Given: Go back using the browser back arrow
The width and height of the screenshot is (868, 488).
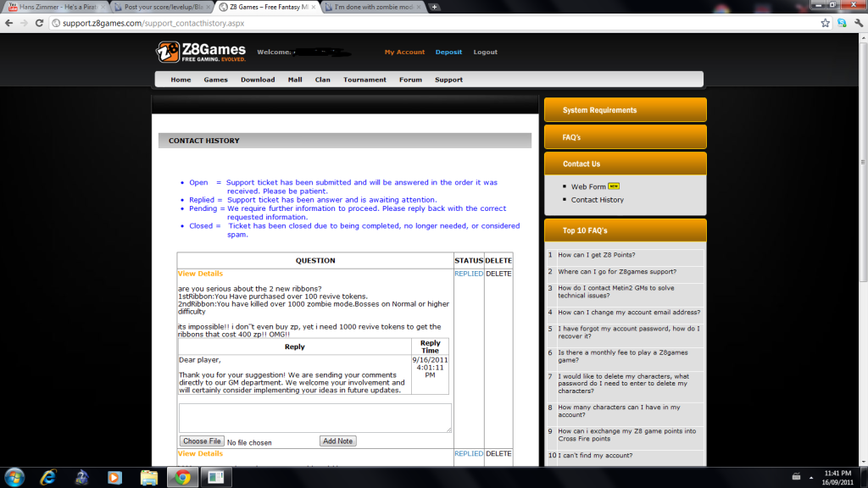Looking at the screenshot, I should click(x=8, y=23).
